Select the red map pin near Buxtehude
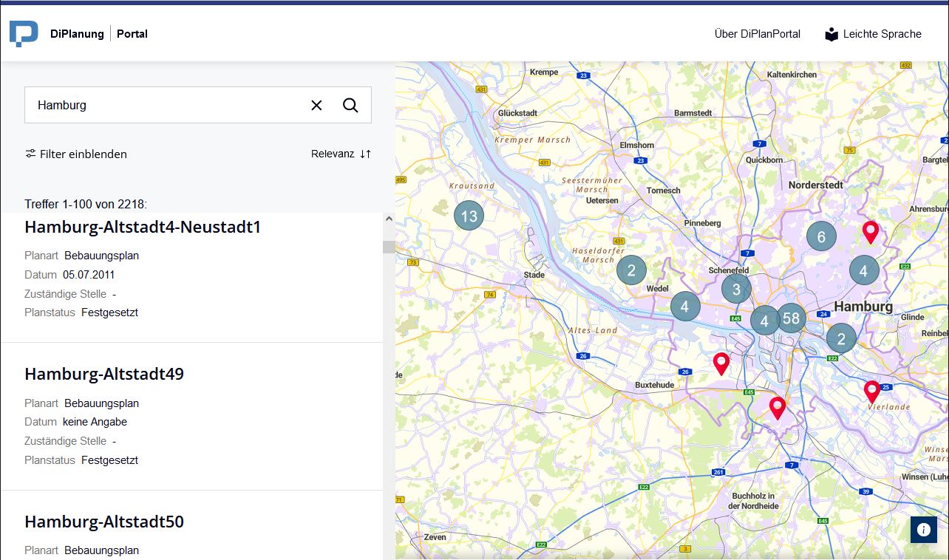Viewport: 949px width, 560px height. (721, 361)
